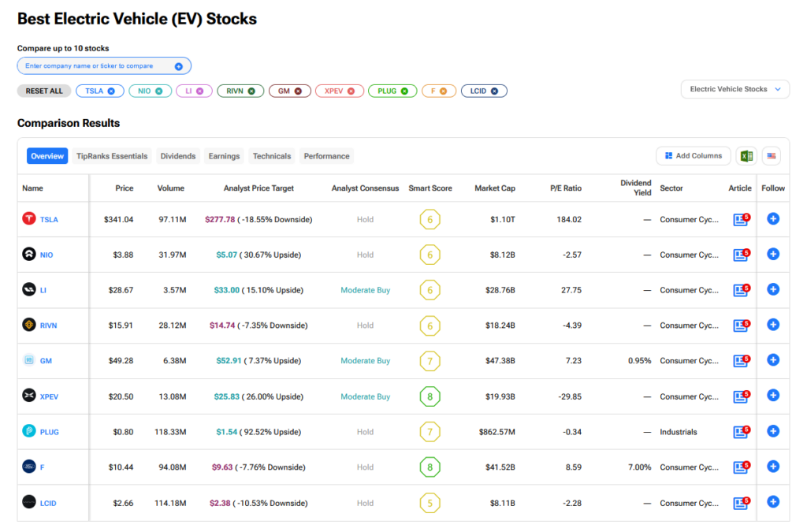Remove PLUG chip from comparison
The image size is (807, 532).
[x=404, y=91]
